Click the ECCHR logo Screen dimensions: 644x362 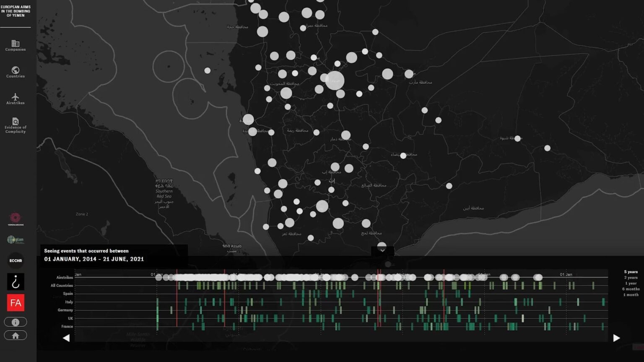point(16,261)
